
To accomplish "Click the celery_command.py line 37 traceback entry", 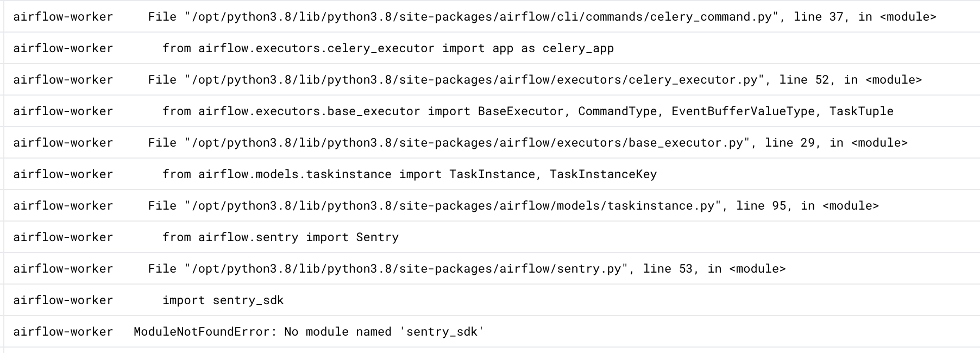I will [542, 17].
